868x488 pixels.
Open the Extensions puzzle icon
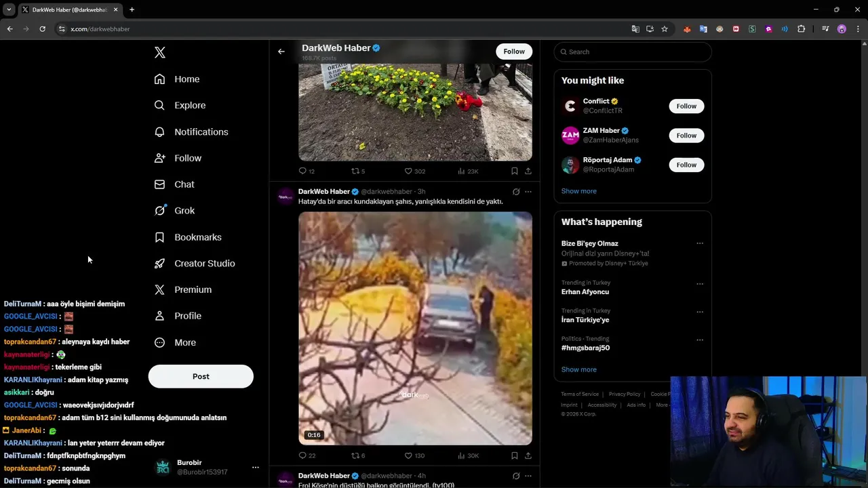coord(802,29)
